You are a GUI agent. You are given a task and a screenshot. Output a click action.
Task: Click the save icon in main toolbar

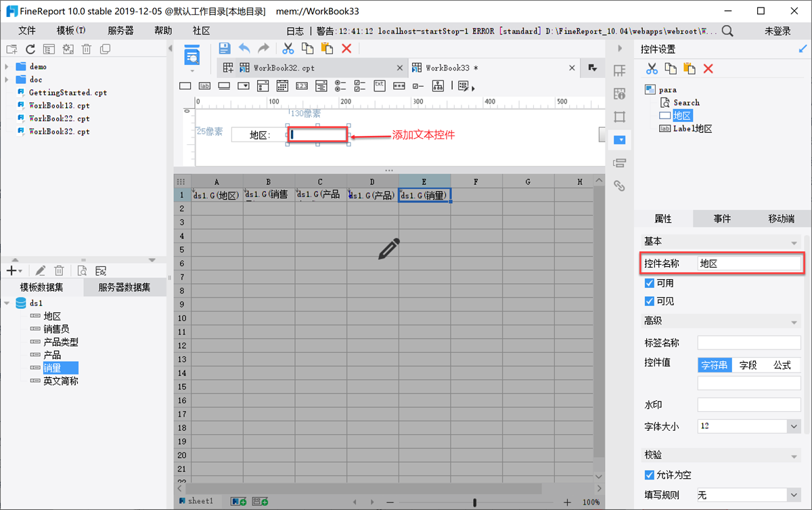pyautogui.click(x=225, y=49)
